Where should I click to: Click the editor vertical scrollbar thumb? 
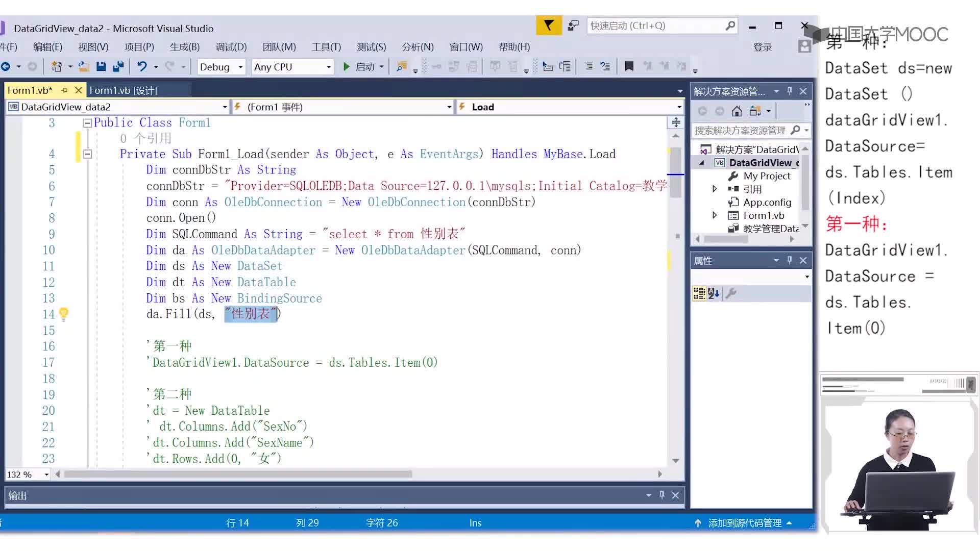click(675, 172)
